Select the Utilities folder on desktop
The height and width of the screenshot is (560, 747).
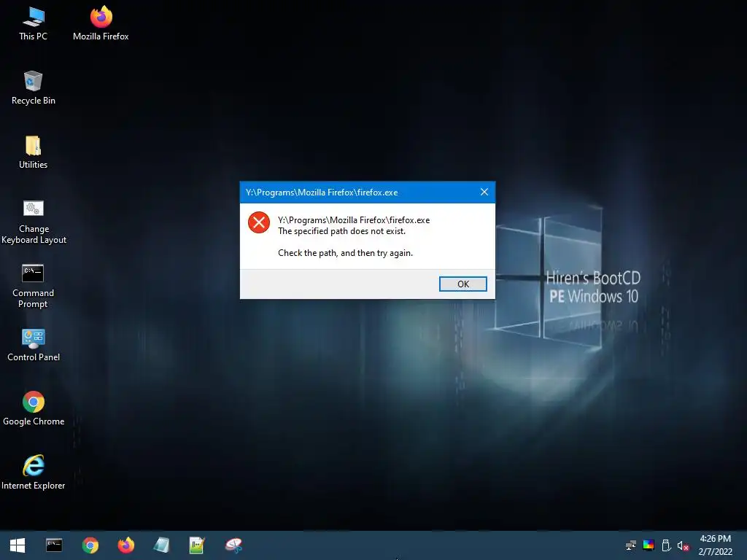point(33,152)
